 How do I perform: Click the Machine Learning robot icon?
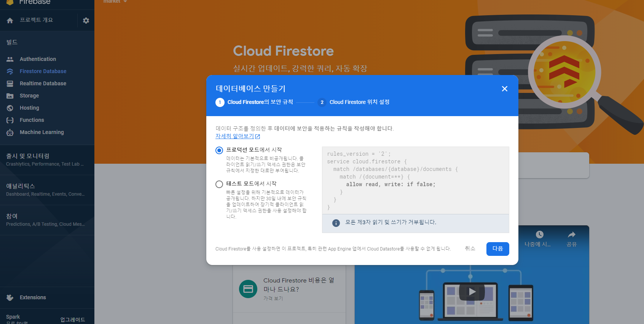[10, 132]
